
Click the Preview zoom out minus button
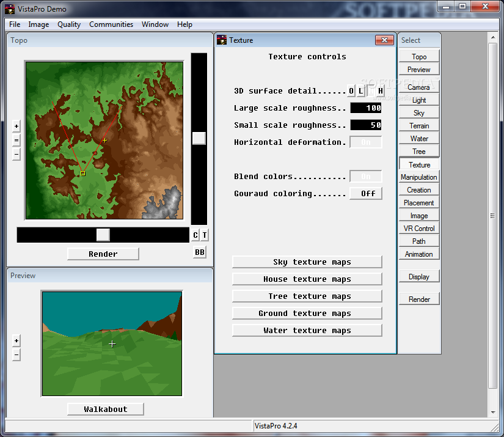point(16,355)
